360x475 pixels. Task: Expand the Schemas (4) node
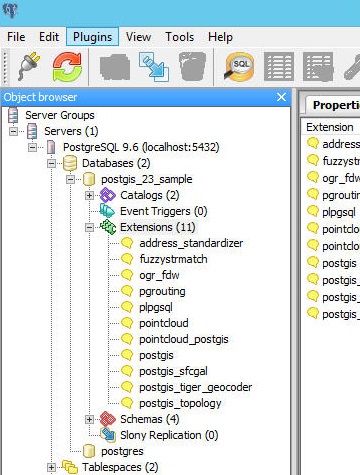coord(89,419)
